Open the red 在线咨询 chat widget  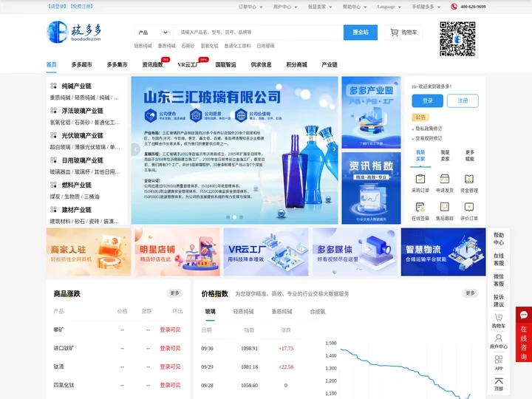pyautogui.click(x=524, y=335)
